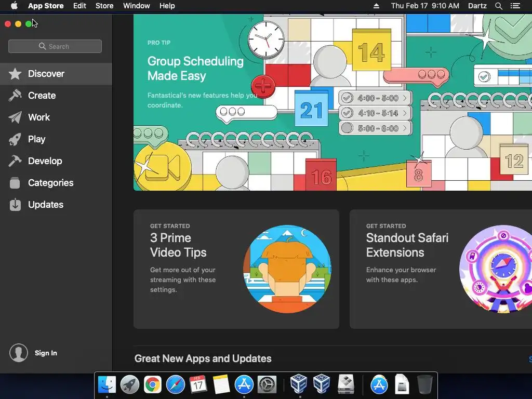Open the Help menu
The width and height of the screenshot is (532, 399).
click(x=167, y=6)
